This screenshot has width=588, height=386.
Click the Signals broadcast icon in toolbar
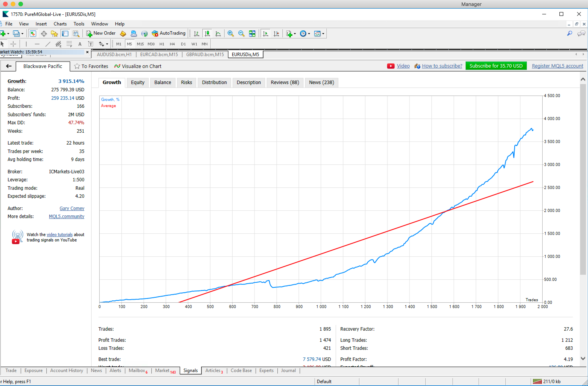pyautogui.click(x=144, y=34)
